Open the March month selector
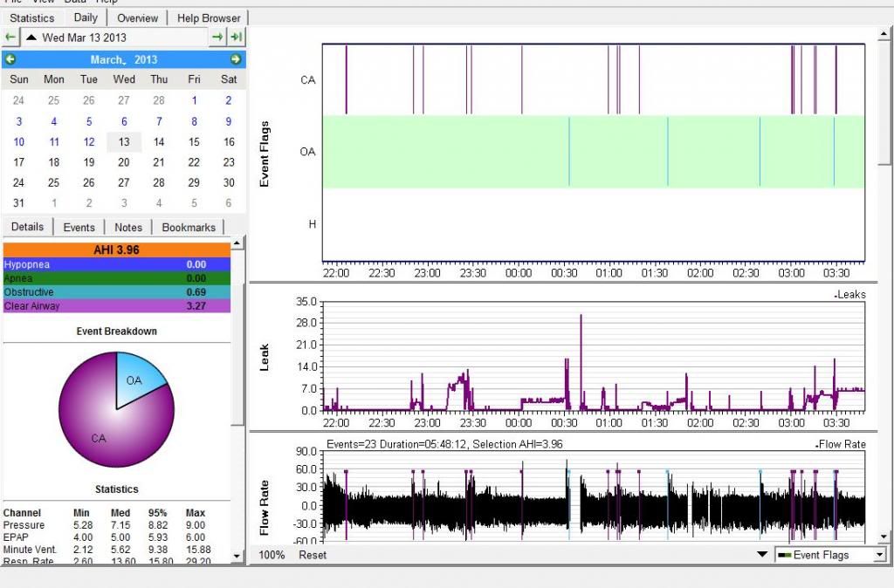894x588 pixels. (107, 60)
